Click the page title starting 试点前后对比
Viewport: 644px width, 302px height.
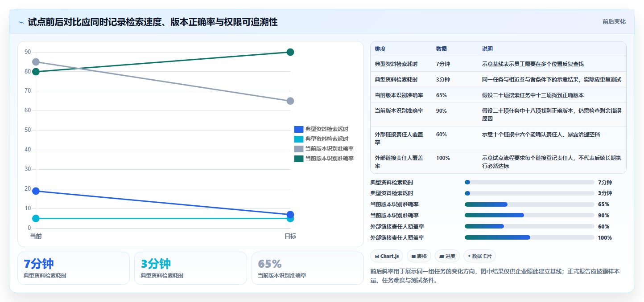pos(153,22)
